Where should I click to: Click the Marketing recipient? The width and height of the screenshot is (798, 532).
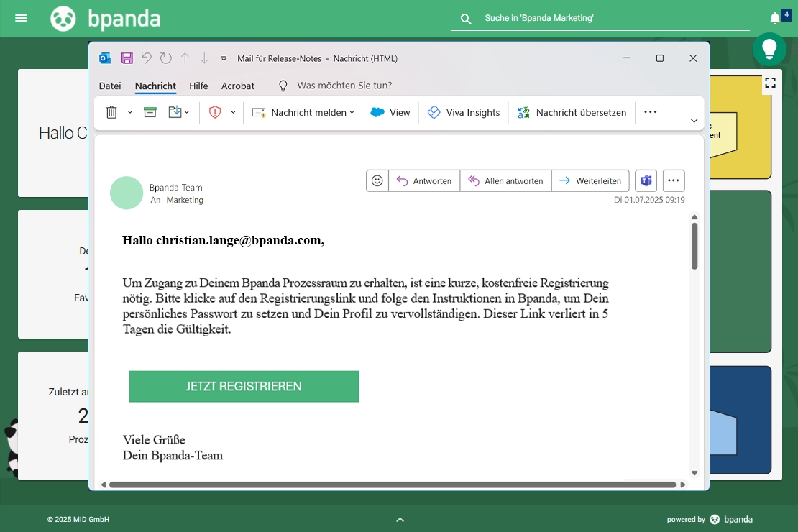pos(185,200)
